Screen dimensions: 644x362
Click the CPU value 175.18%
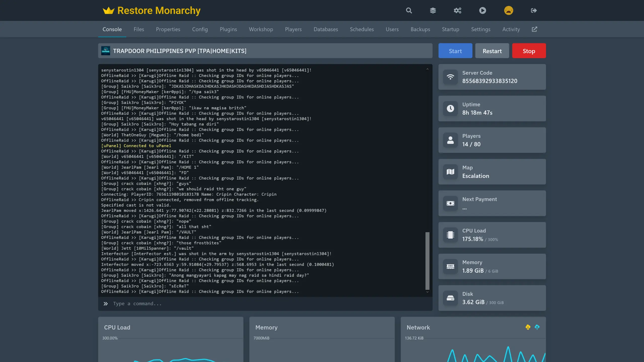[x=472, y=239]
